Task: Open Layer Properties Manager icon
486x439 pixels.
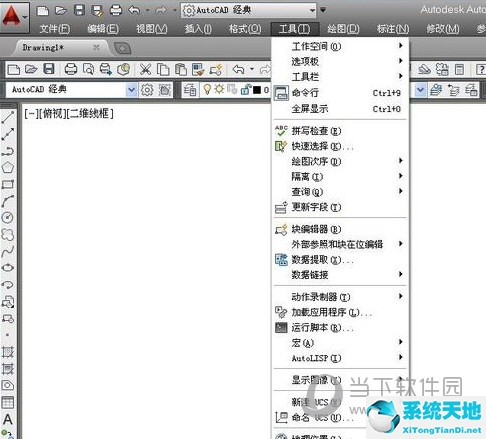Action: tap(190, 90)
